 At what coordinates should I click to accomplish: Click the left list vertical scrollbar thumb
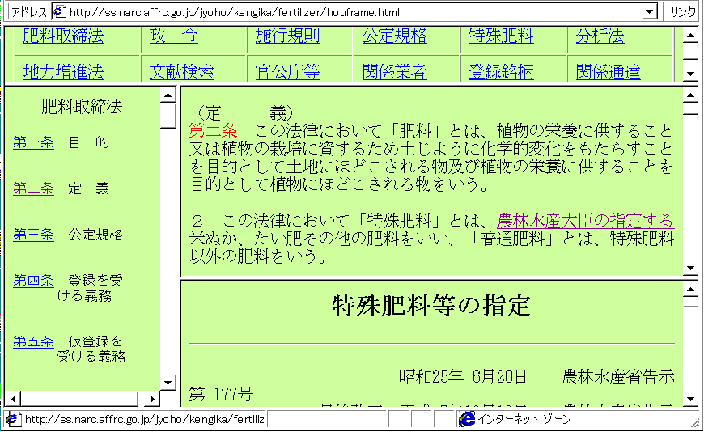(167, 116)
